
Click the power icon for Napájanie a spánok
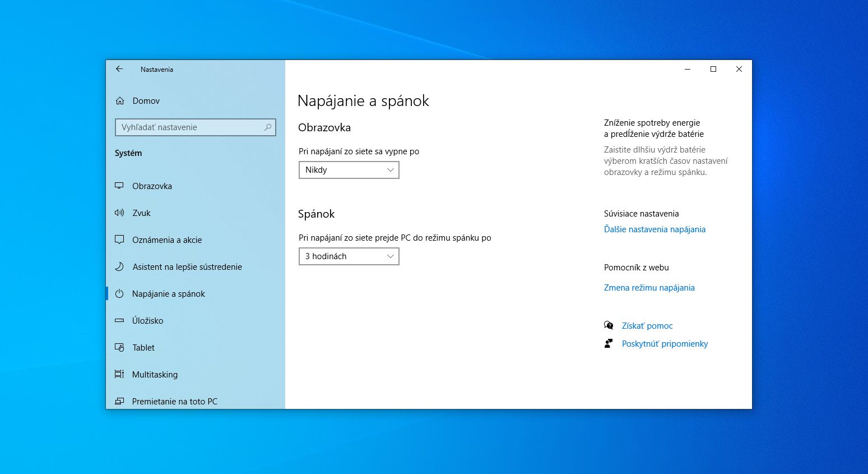119,293
